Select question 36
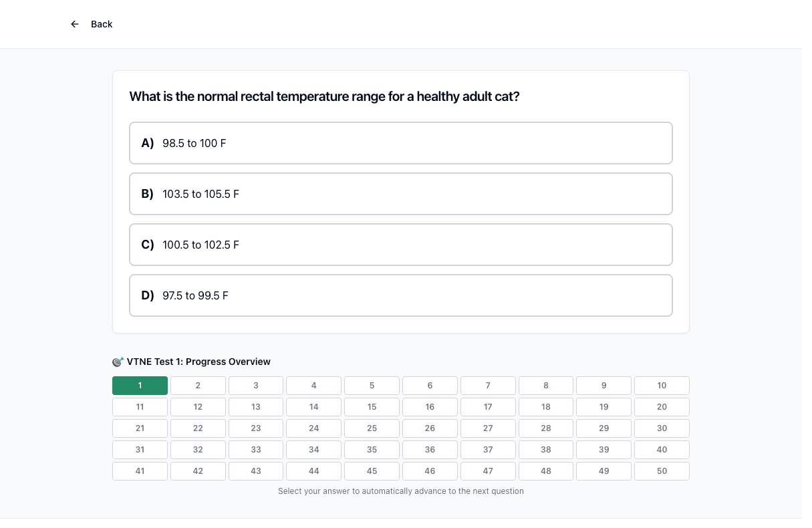The height and width of the screenshot is (528, 812). tap(430, 450)
